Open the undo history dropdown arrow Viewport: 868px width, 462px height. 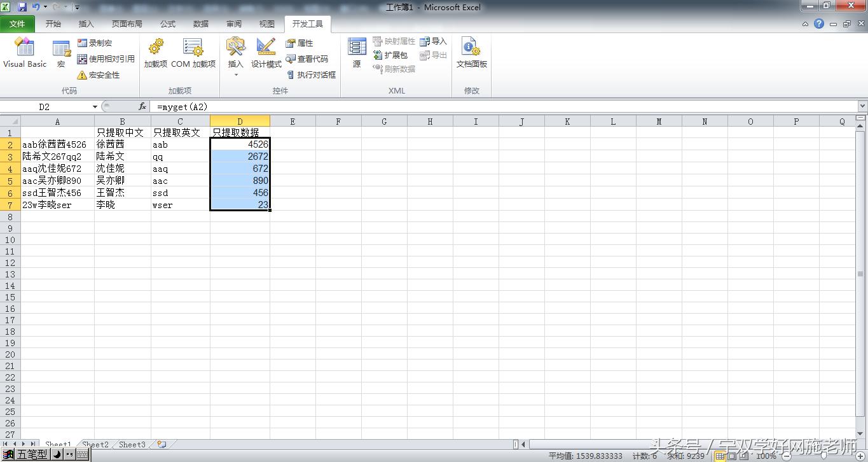(x=45, y=7)
